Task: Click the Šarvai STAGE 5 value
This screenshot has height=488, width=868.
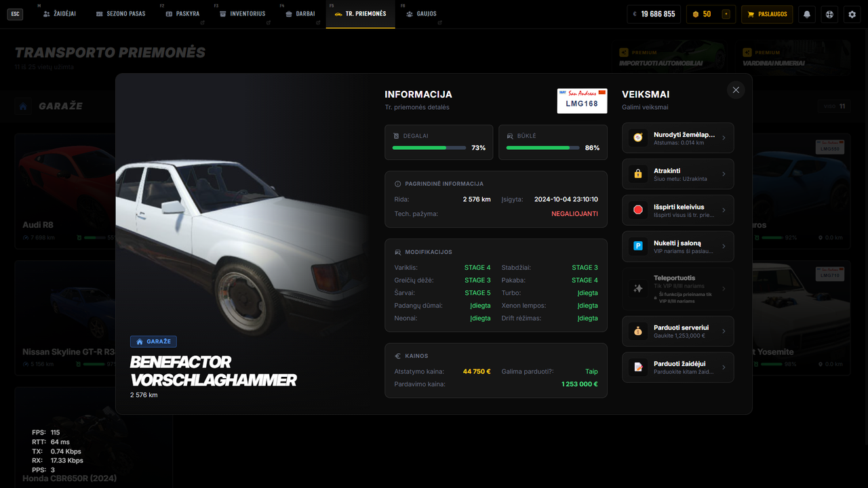Action: click(477, 293)
